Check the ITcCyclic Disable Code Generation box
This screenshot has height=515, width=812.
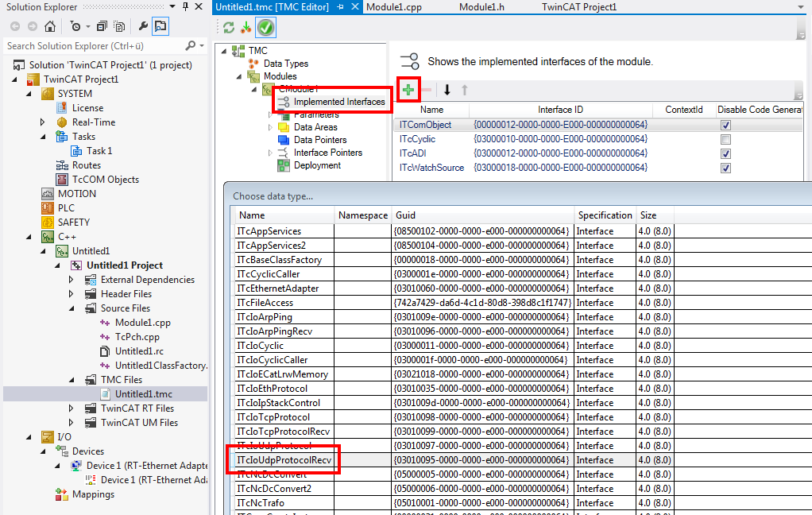(x=725, y=139)
